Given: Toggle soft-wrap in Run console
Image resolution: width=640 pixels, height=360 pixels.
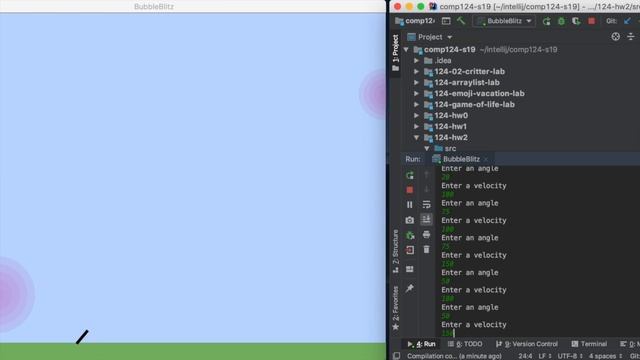Looking at the screenshot, I should (x=427, y=204).
